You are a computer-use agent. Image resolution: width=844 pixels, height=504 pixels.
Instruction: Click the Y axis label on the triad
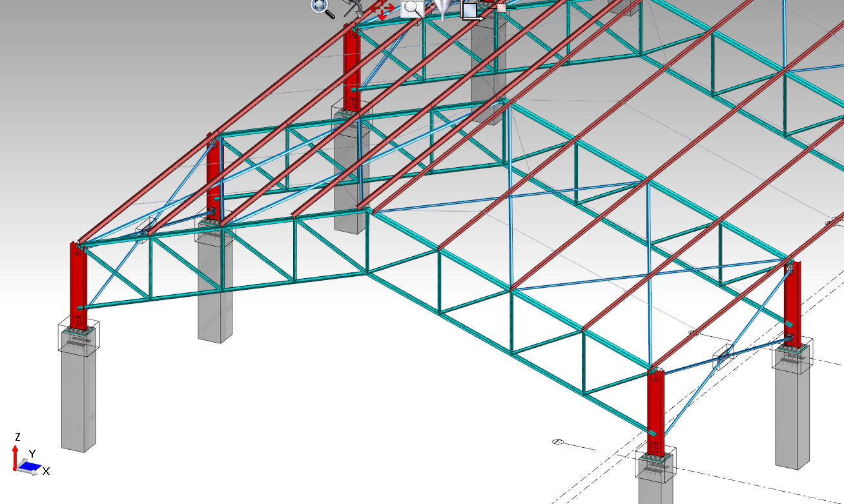coord(32,454)
